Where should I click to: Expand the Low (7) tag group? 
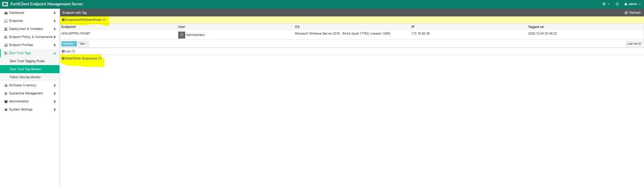(x=63, y=51)
